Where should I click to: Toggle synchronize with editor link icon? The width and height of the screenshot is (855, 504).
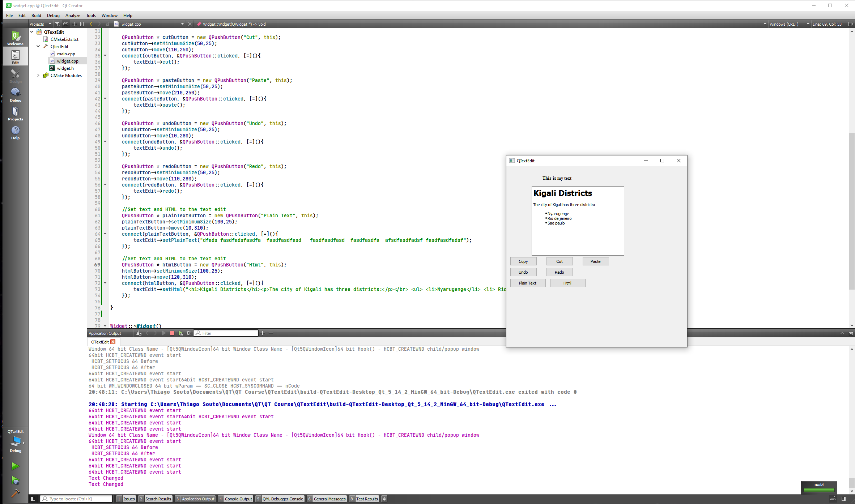click(66, 24)
